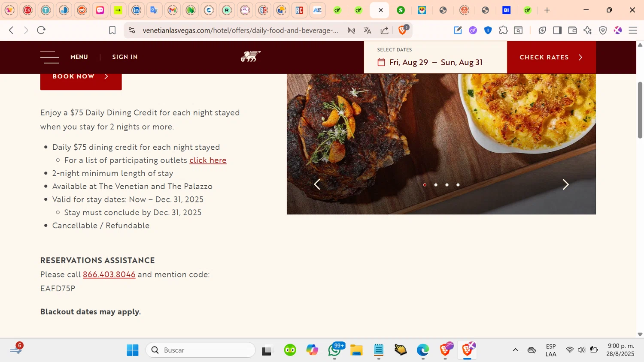The height and width of the screenshot is (362, 644).
Task: Open Brave Wallet icon
Action: point(572,30)
